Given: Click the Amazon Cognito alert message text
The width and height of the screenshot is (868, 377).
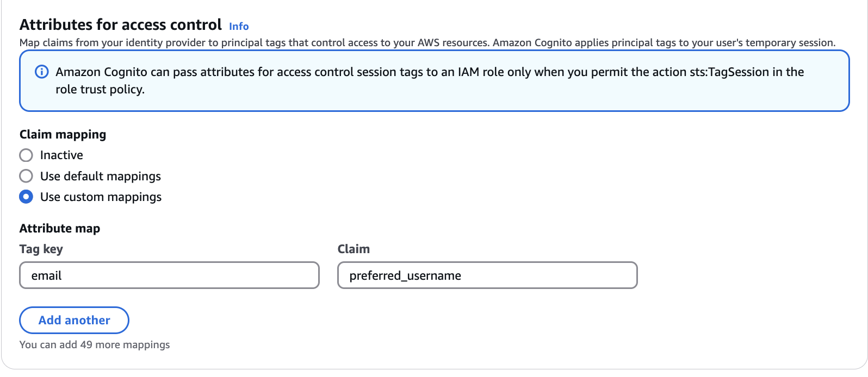Looking at the screenshot, I should [430, 80].
